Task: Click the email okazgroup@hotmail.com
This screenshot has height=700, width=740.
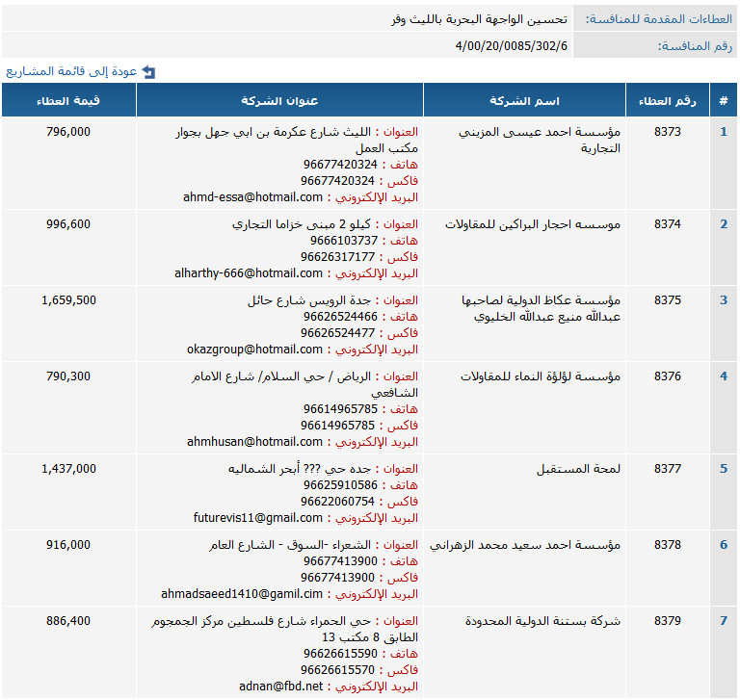Action: (254, 350)
